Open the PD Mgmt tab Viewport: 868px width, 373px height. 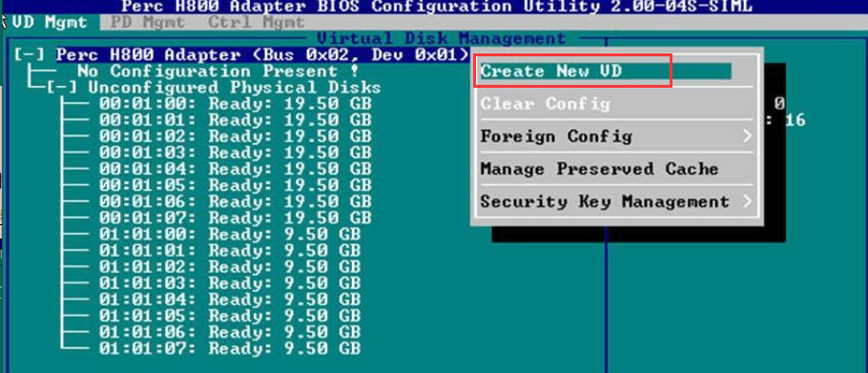click(148, 23)
